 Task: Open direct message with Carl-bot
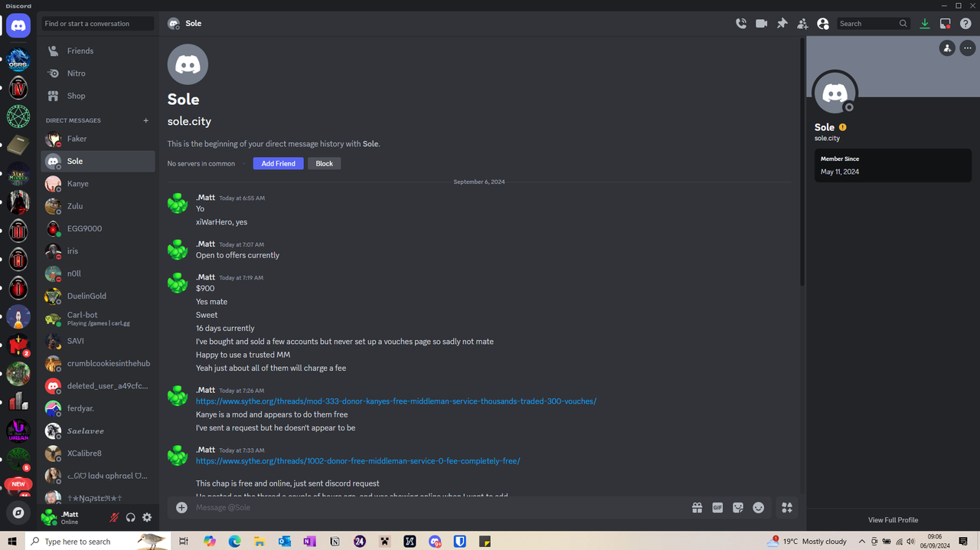coord(98,319)
